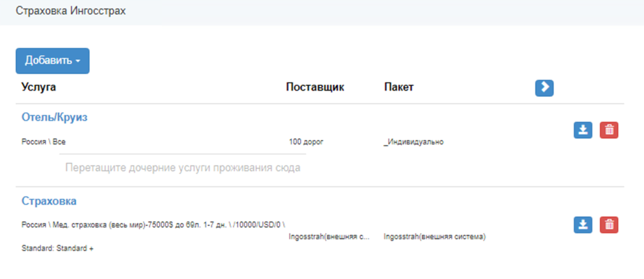Open the Отель/Круиз service link

click(54, 117)
